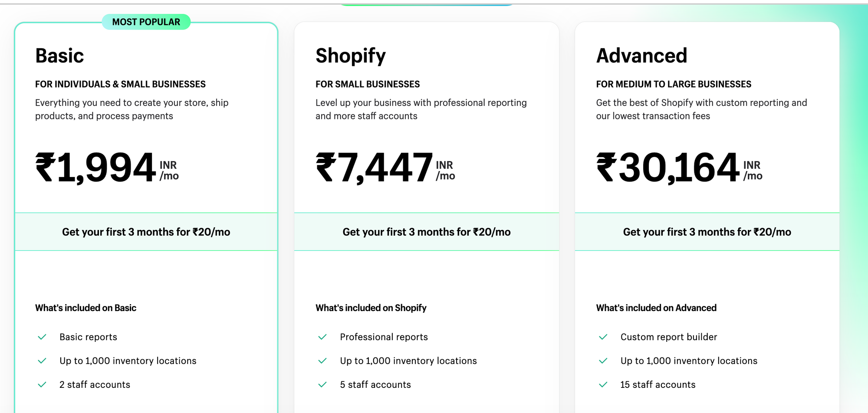
Task: Select the checkmark next to 15 staff accounts
Action: click(603, 384)
